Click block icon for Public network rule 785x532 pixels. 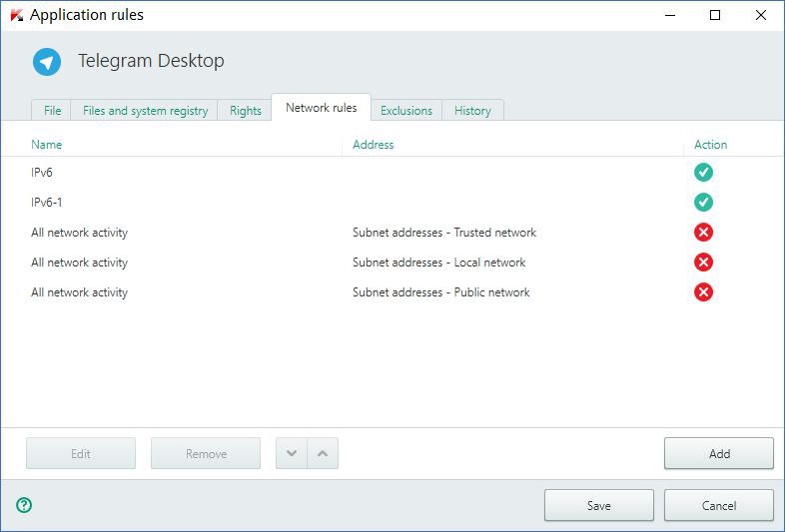[x=703, y=292]
